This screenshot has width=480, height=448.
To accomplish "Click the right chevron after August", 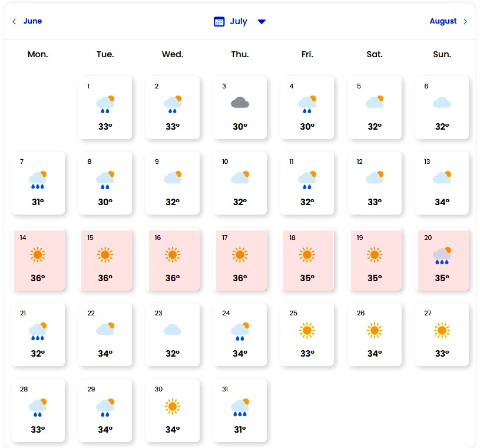I will pos(465,22).
